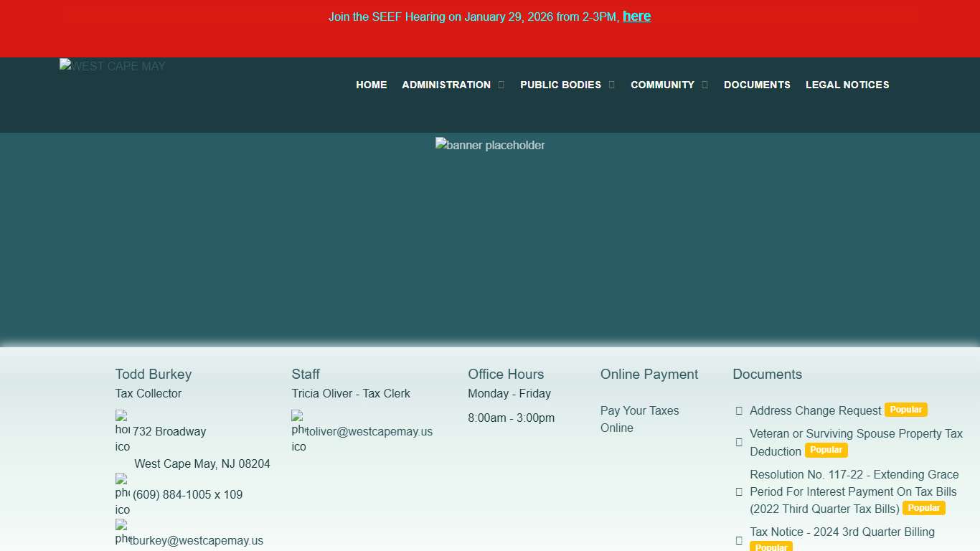Click the file icon beside Veteran Property Tax Deduction

point(739,443)
